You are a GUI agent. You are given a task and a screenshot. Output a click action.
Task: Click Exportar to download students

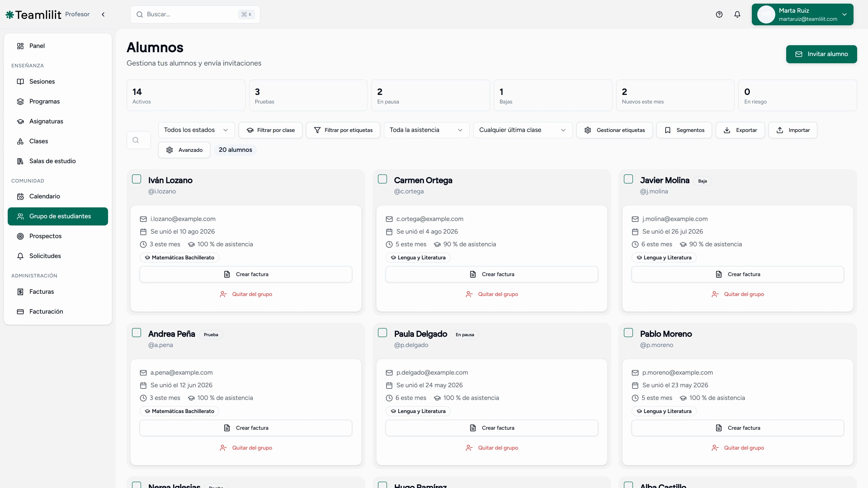[x=740, y=130]
